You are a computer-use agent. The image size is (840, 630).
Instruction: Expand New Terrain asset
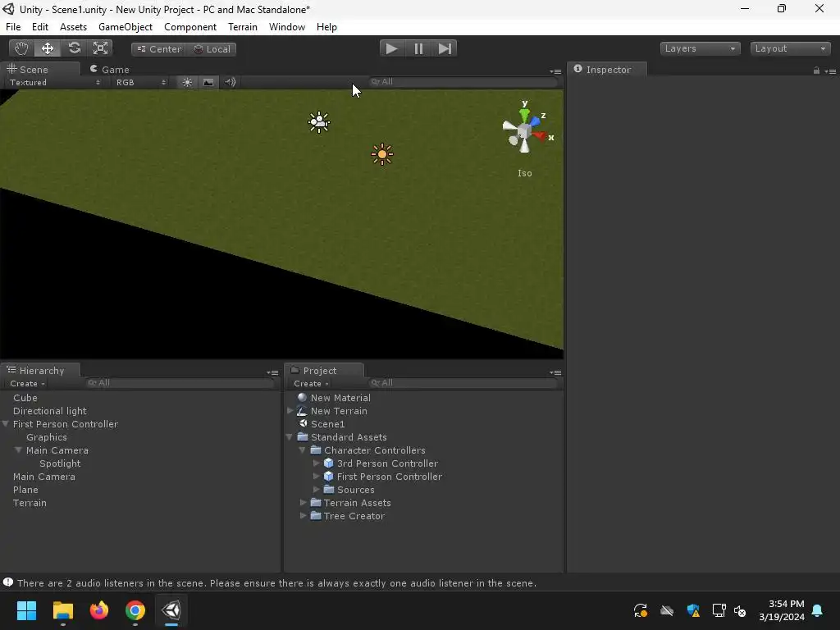(290, 411)
